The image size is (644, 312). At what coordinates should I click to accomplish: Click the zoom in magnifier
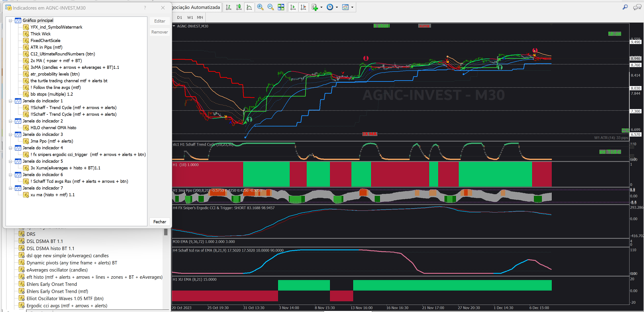[x=260, y=7]
